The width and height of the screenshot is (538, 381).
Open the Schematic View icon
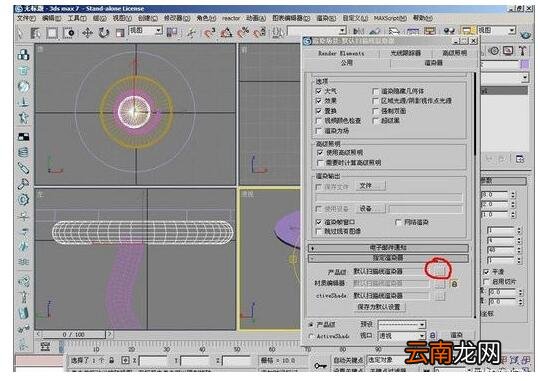430,32
